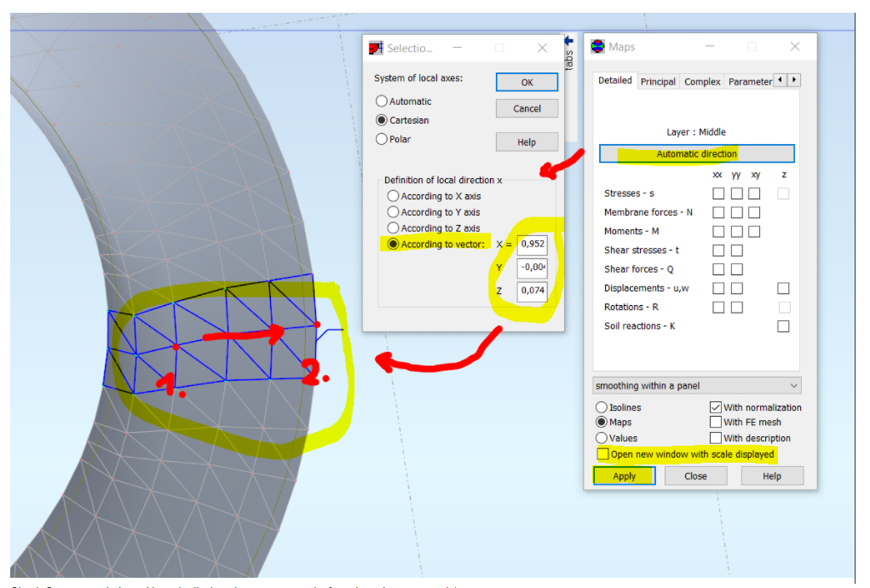Check the Soil reactions - K checkbox
The image size is (870, 588).
(x=783, y=326)
